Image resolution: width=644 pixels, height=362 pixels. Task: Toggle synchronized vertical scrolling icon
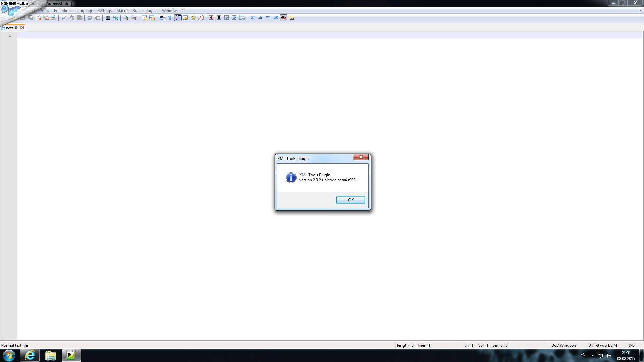144,18
